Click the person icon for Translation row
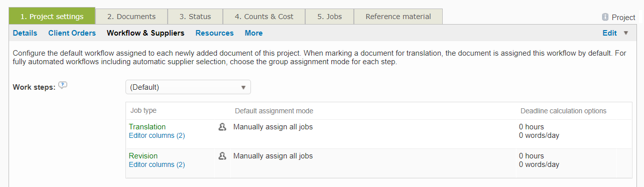Viewport: 644px width, 187px height. (222, 127)
